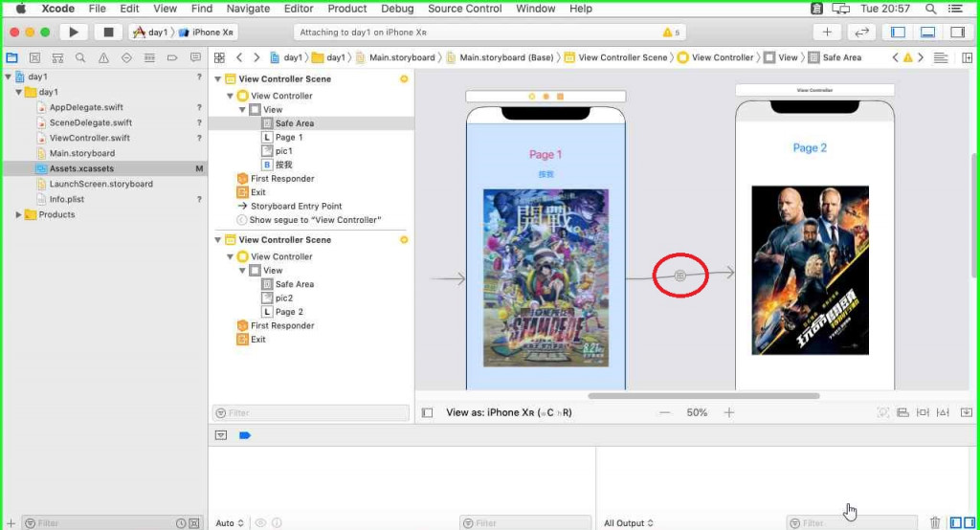This screenshot has height=530, width=980.
Task: Go forward in editor history
Action: tap(256, 57)
